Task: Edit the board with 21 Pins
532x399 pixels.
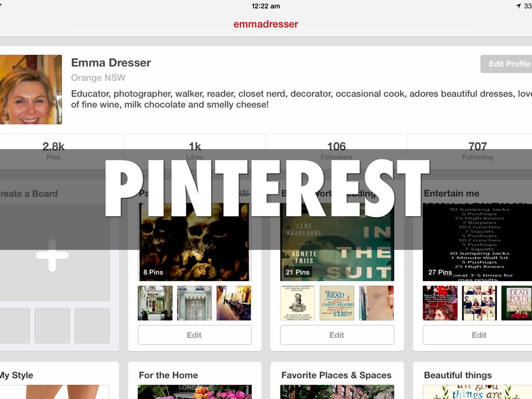Action: (x=337, y=335)
